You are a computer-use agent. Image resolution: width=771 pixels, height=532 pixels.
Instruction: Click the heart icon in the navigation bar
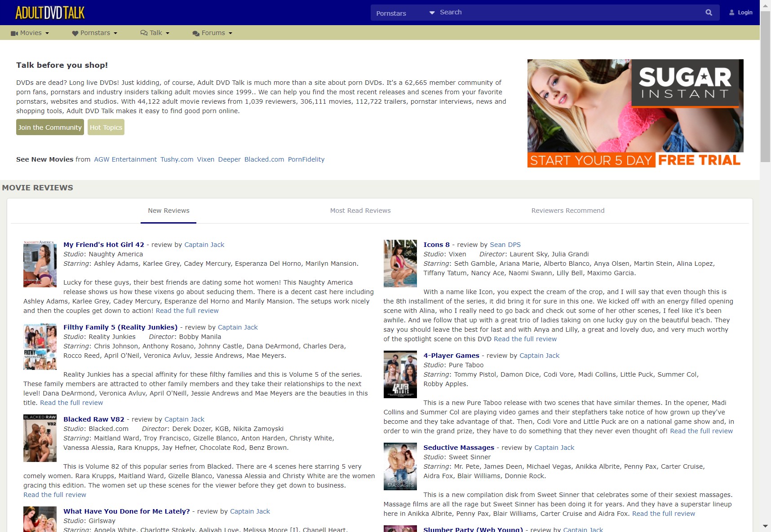coord(75,33)
